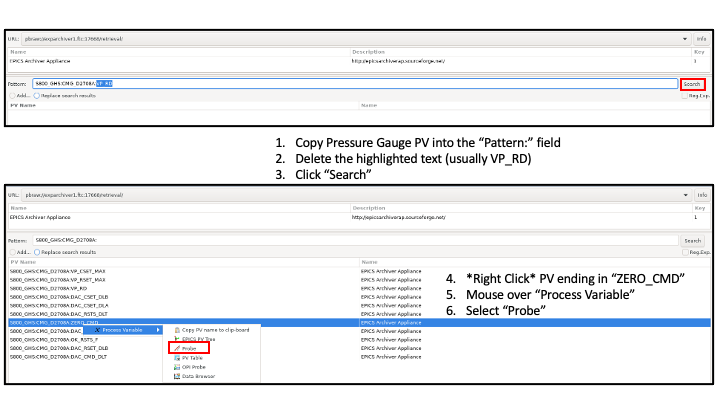The width and height of the screenshot is (720, 405).
Task: Click the PV Table icon in the submenu
Action: (x=175, y=357)
